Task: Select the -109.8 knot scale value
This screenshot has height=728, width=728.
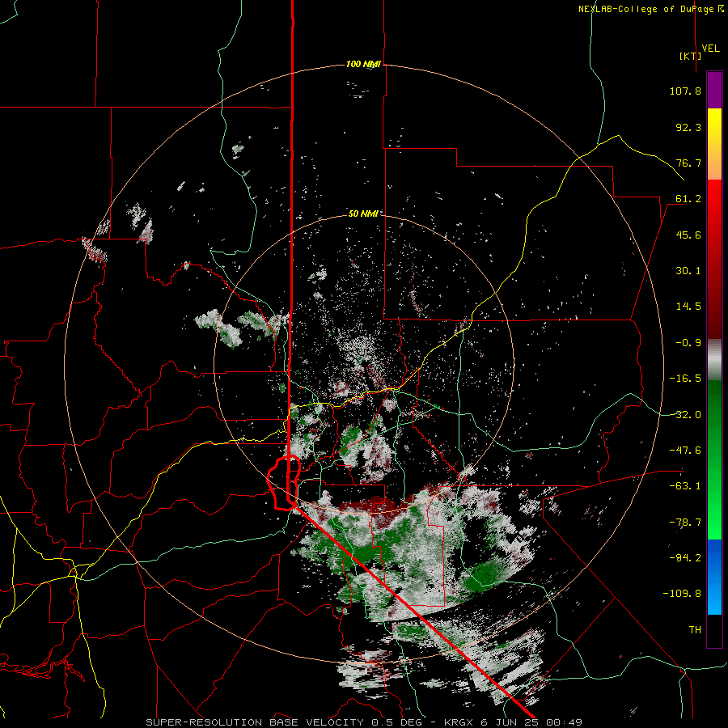Action: (682, 594)
